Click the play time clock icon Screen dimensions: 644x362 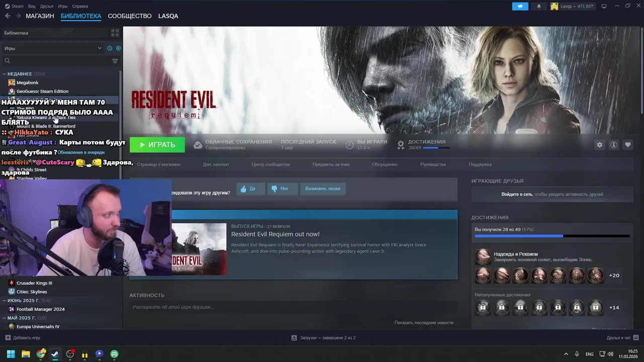[349, 145]
